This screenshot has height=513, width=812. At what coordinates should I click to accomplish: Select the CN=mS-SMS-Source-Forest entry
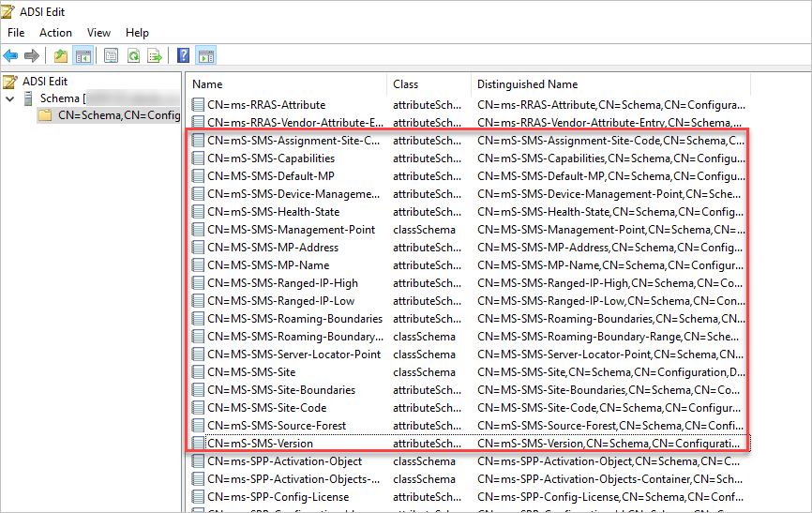tap(277, 425)
